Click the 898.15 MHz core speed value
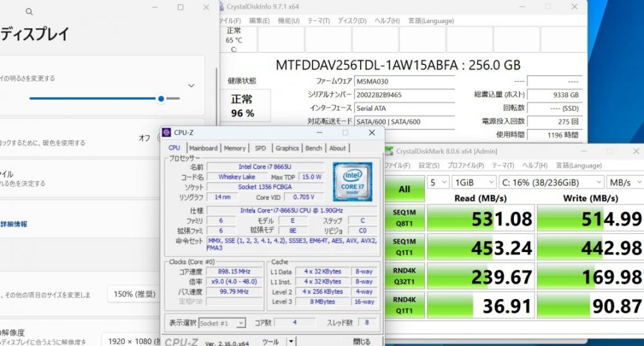Screen dimensions: 644x346 [x=234, y=271]
